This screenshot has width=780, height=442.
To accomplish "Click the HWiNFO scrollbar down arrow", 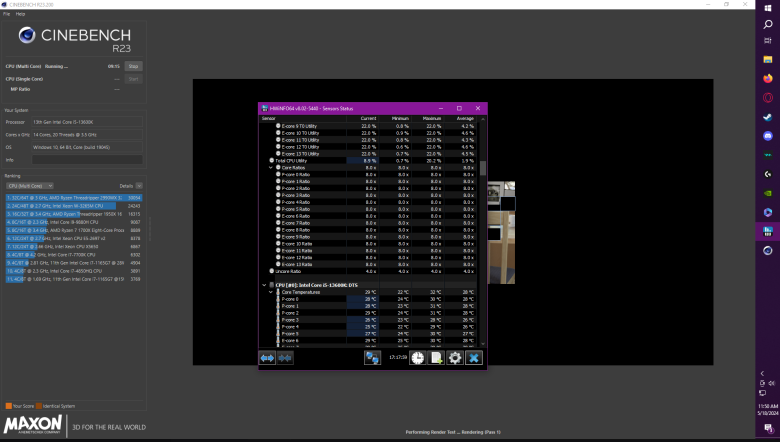I will point(483,344).
